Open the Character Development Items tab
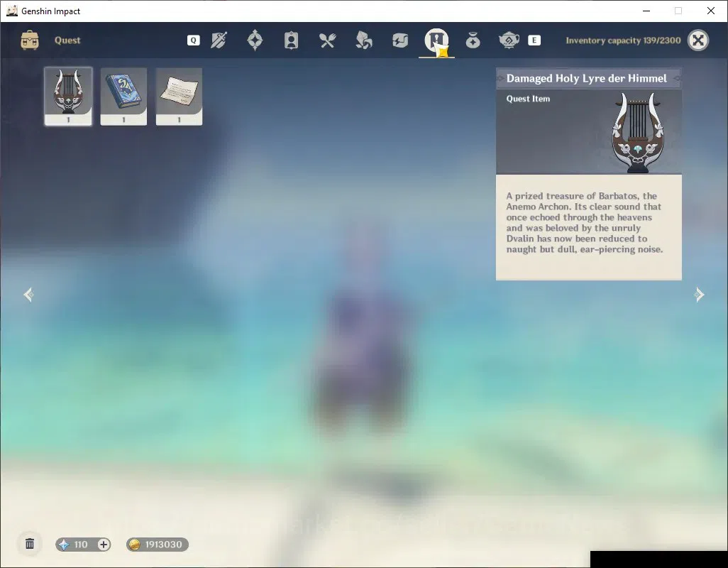Screen dimensions: 728x568 291,40
